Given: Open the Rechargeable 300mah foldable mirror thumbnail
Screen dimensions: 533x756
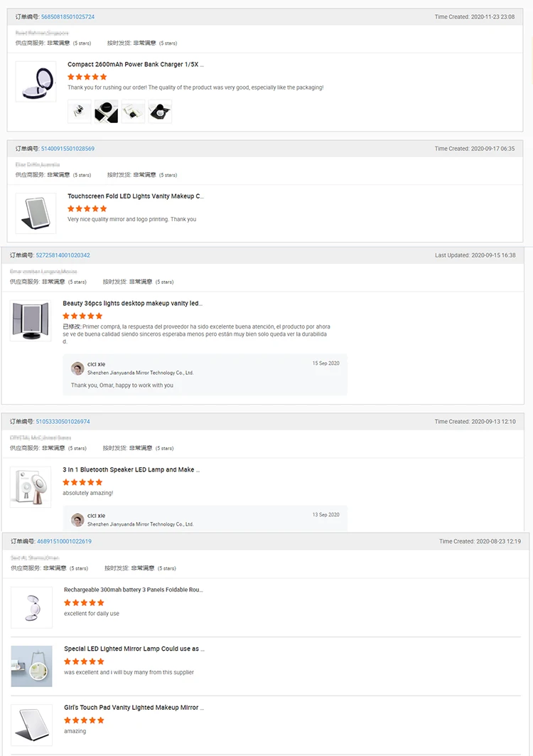Looking at the screenshot, I should pos(32,607).
